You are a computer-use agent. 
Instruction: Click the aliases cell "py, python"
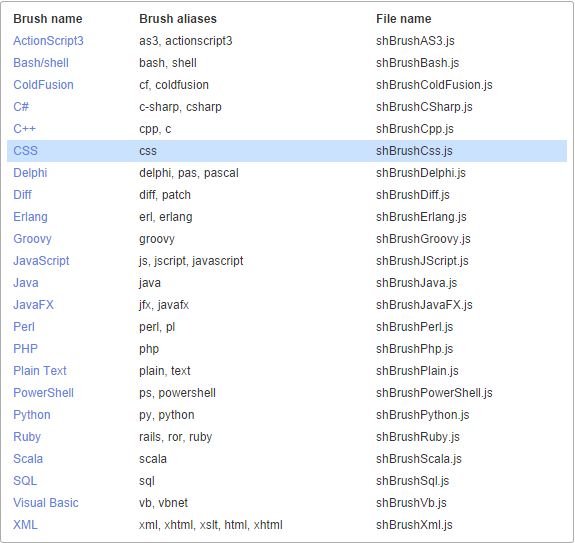point(166,415)
